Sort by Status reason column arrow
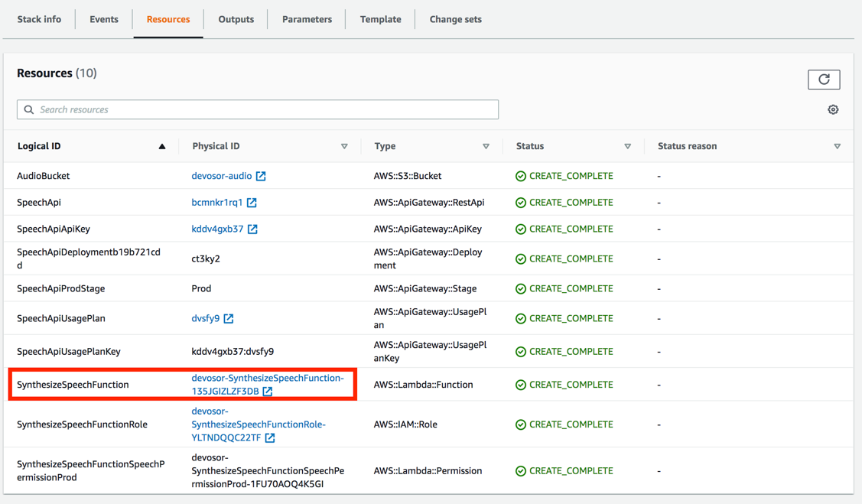 click(837, 146)
